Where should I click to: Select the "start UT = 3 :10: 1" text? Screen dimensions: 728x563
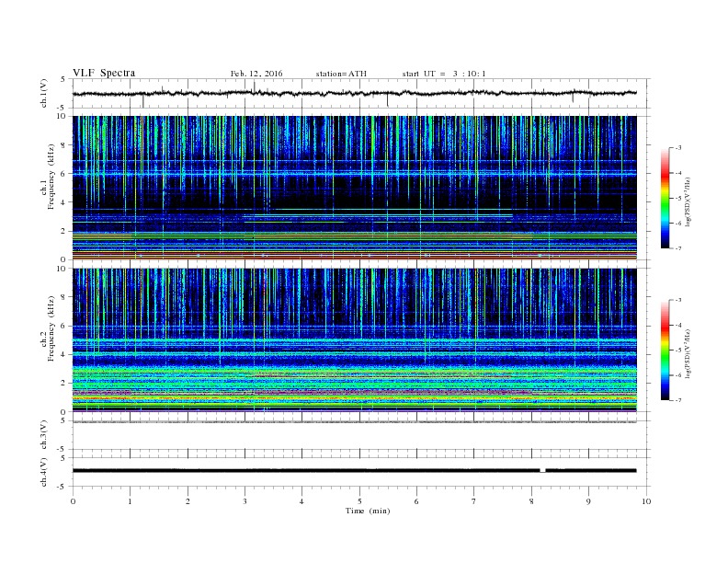(444, 74)
